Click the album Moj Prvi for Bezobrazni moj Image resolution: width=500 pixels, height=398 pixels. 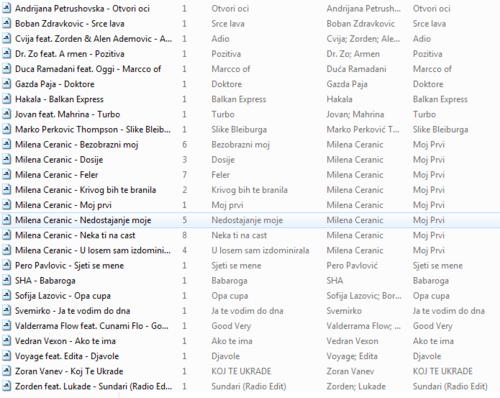coord(429,145)
